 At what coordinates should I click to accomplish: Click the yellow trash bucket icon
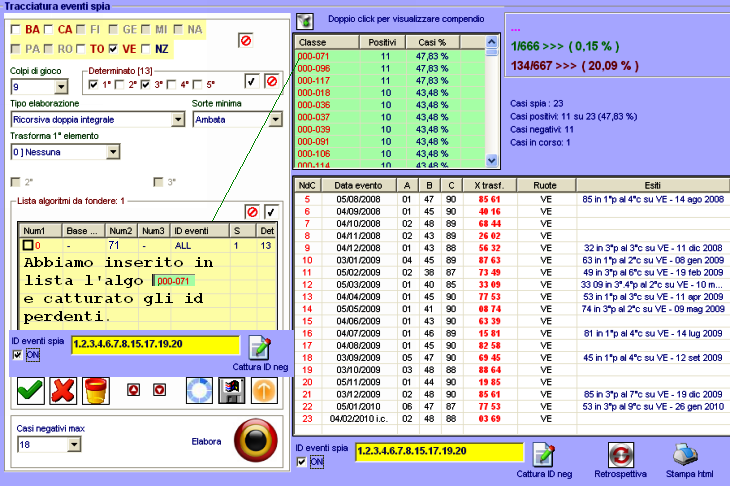click(x=96, y=391)
